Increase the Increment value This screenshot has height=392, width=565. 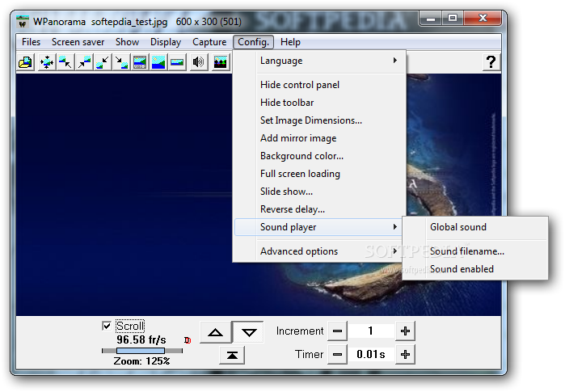coord(405,331)
